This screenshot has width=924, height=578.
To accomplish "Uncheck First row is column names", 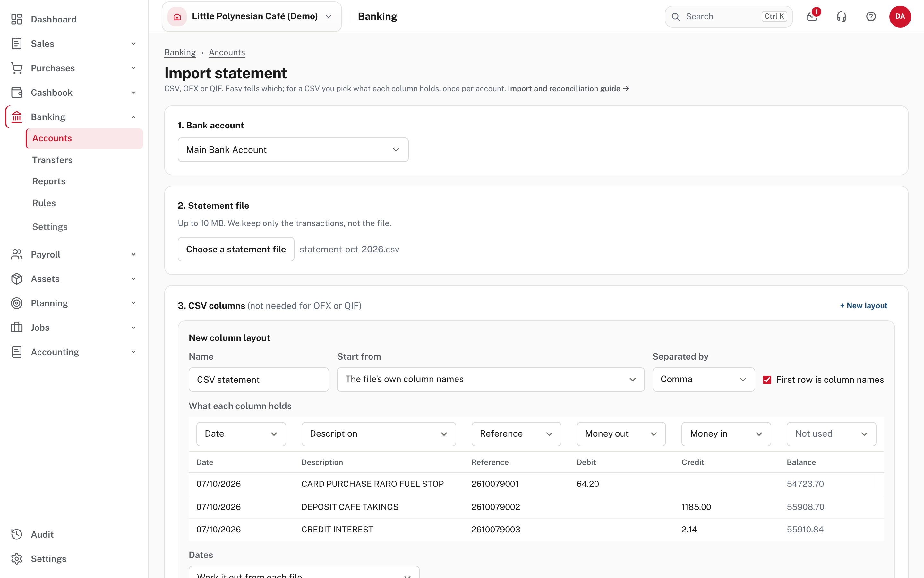I will (767, 380).
